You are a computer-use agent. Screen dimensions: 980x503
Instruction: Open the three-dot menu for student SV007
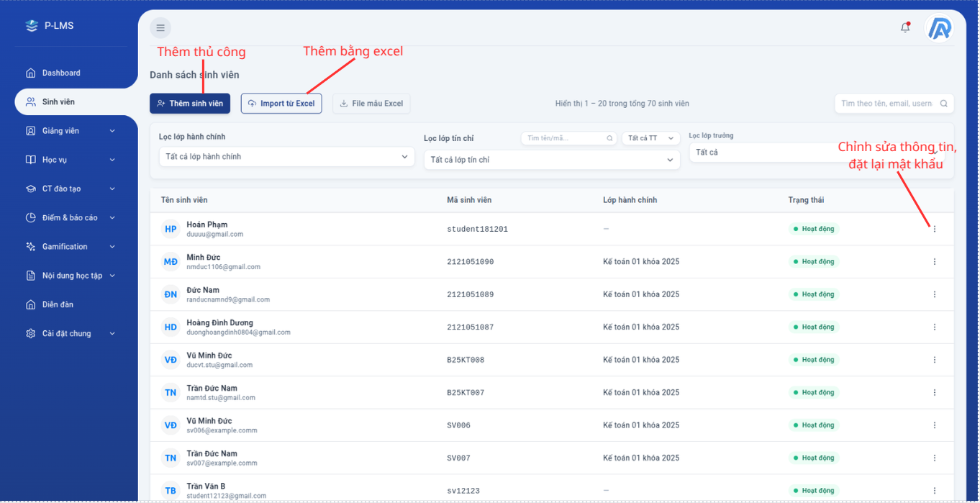pos(935,458)
